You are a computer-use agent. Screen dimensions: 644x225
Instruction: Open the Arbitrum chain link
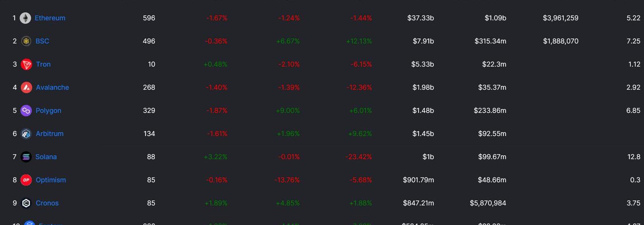(x=50, y=133)
